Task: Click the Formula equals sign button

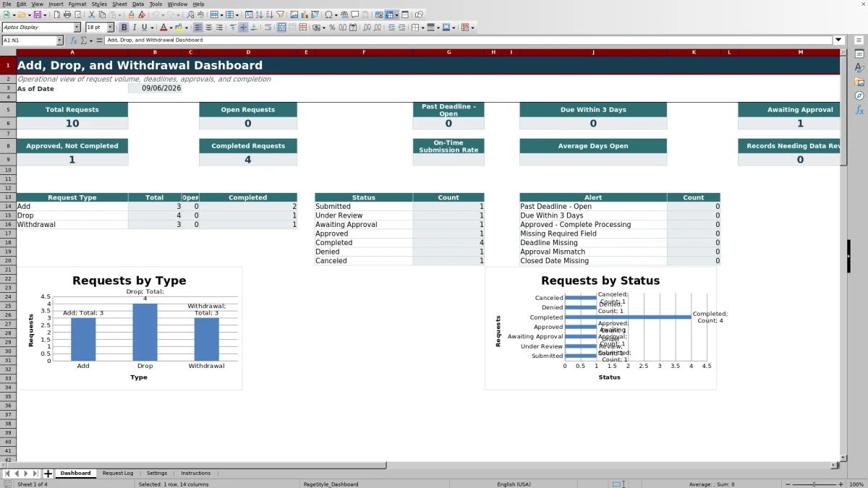Action: (x=99, y=40)
